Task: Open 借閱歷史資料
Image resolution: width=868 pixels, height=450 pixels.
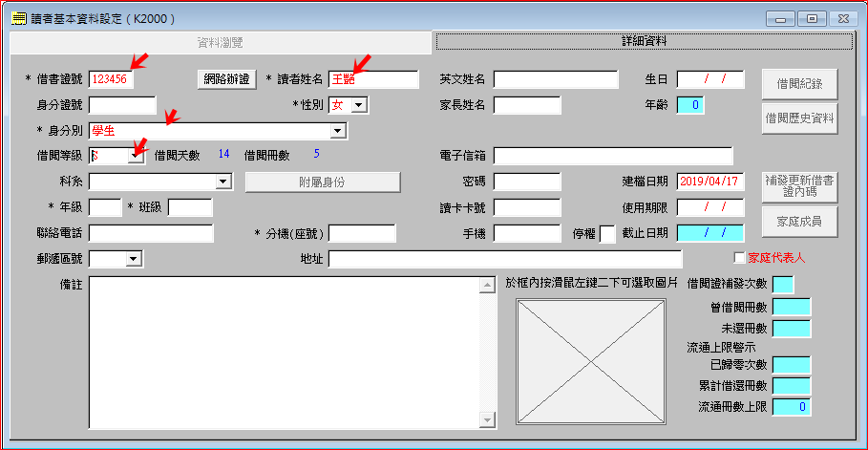Action: [800, 118]
